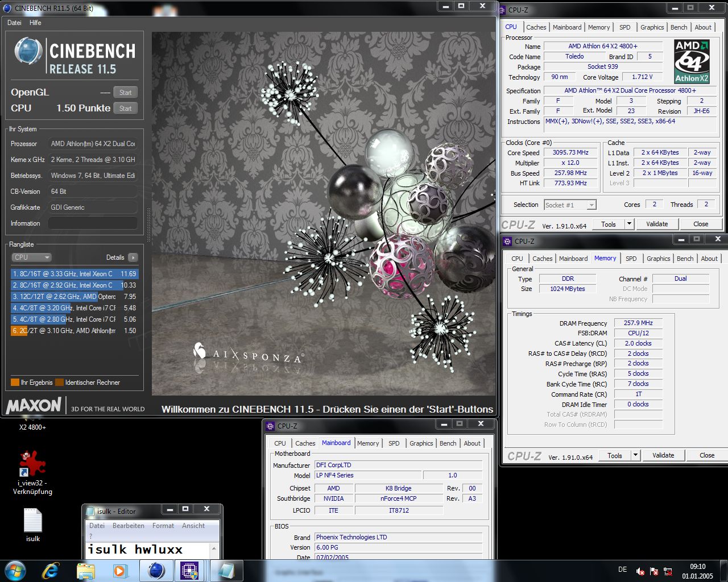The height and width of the screenshot is (582, 728).
Task: Click the Cinebench title bar icon
Action: pos(7,8)
